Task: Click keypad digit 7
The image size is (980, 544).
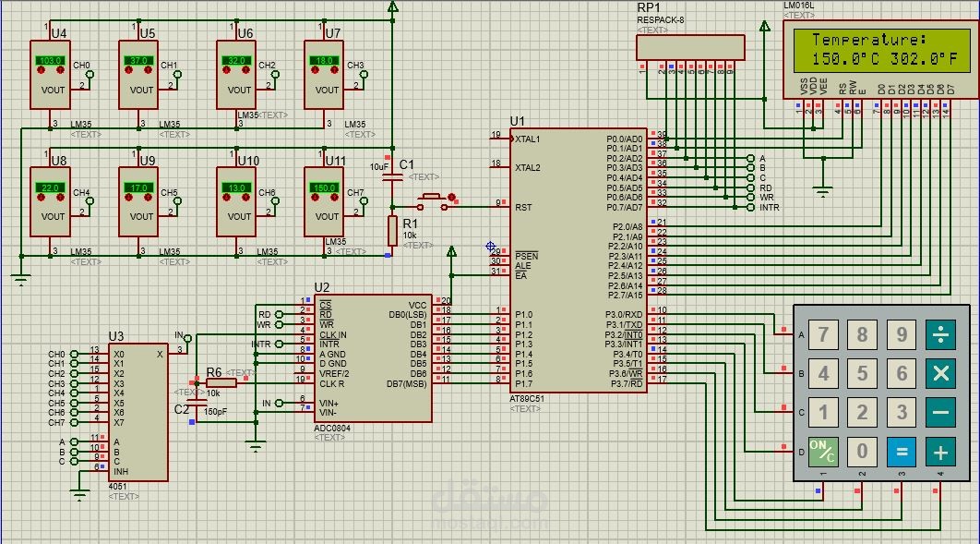Action: (823, 334)
